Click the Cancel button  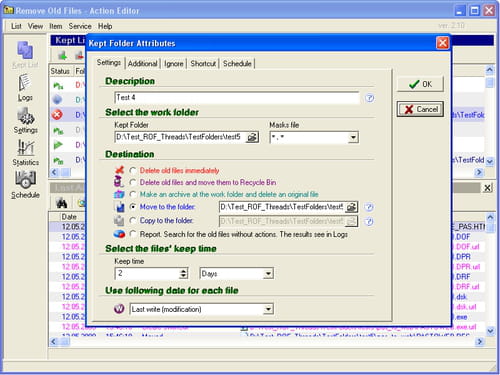[x=420, y=109]
